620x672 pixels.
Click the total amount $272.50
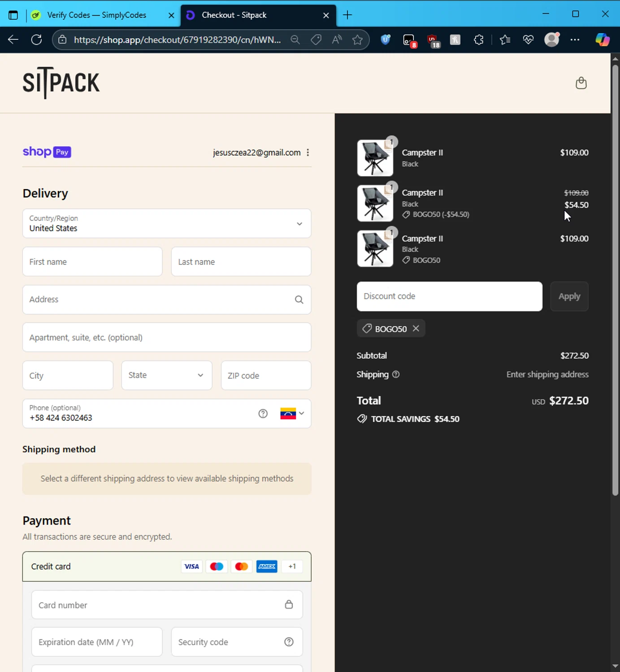click(x=569, y=401)
